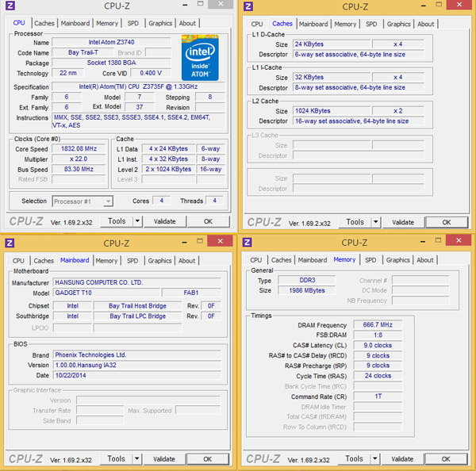This screenshot has height=471, width=476.
Task: Open the Memory tab in the Mainboard window
Action: [x=106, y=261]
